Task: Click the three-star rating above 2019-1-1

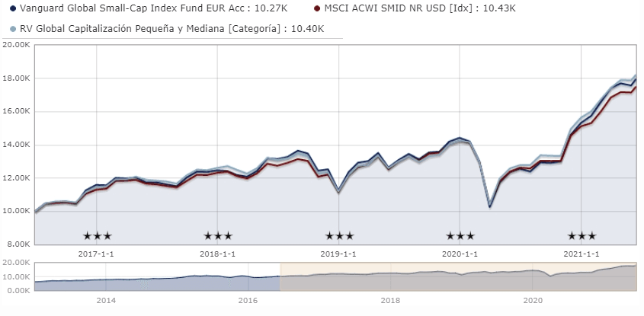Action: [x=339, y=236]
